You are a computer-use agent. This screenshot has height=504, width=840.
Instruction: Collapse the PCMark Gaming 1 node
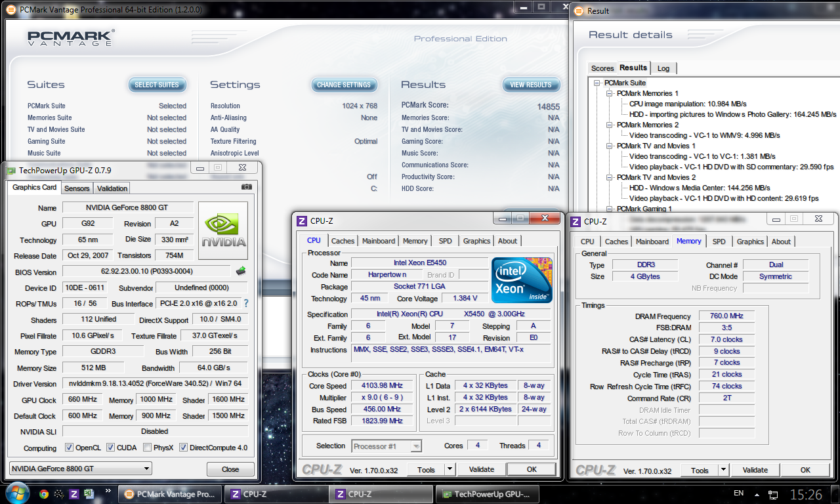610,209
